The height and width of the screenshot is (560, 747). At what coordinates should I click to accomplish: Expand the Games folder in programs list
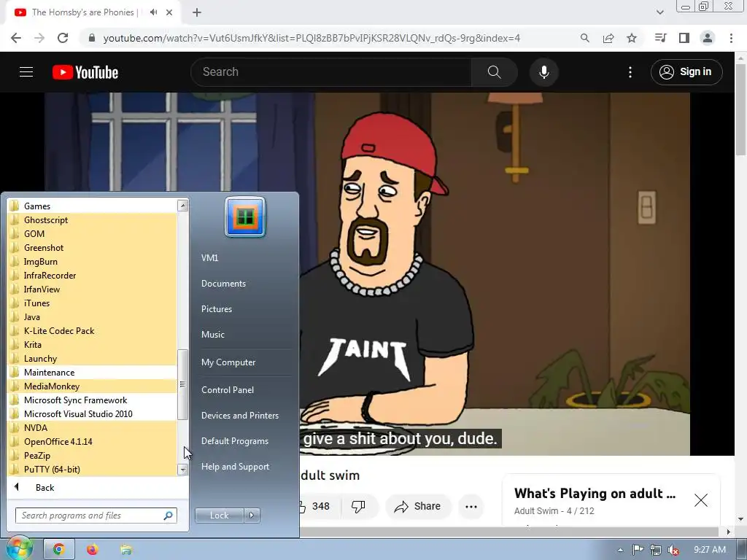93,206
